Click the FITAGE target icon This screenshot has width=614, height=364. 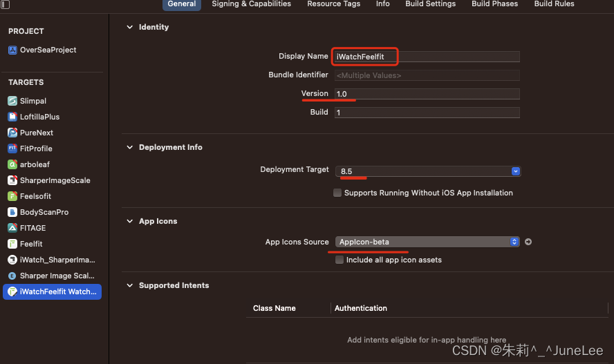pos(12,228)
